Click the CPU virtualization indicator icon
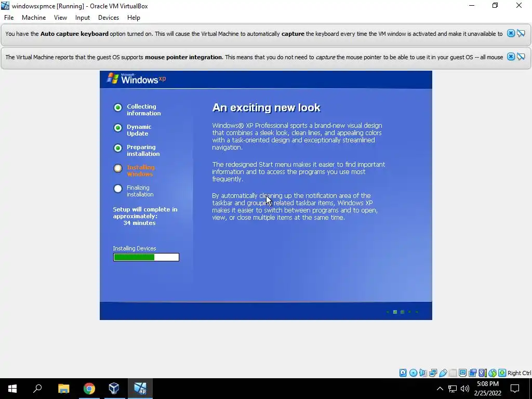Viewport: 532px width, 399px height. [482, 373]
